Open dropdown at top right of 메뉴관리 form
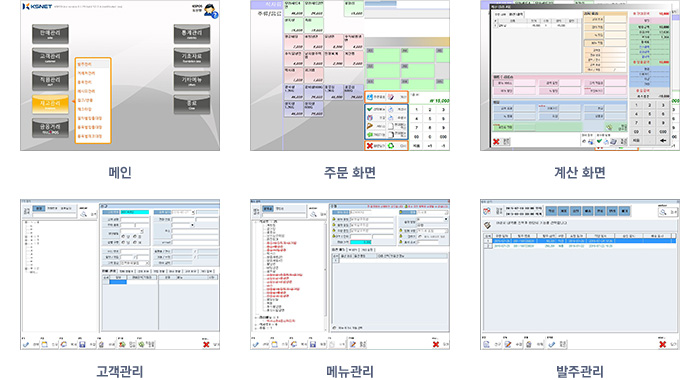 [x=446, y=219]
